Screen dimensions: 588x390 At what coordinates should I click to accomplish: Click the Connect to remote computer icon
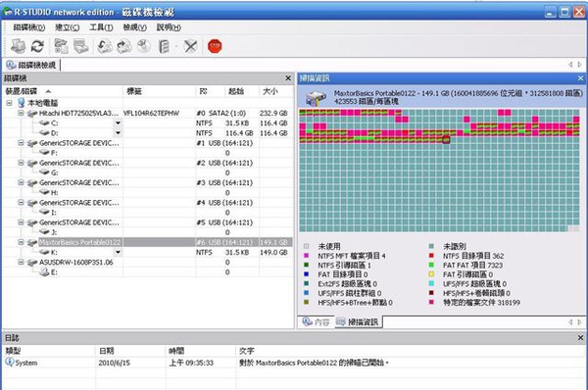pyautogui.click(x=18, y=46)
